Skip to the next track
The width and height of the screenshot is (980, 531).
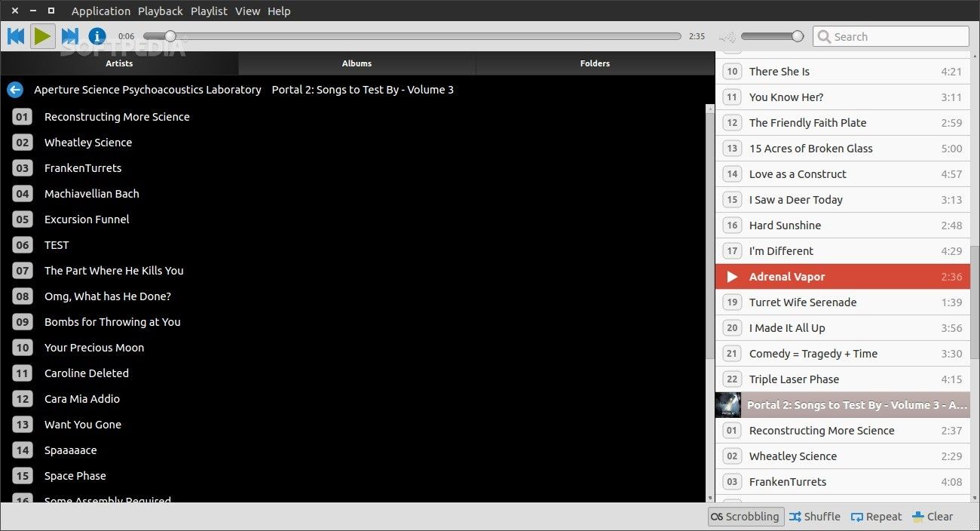(70, 36)
